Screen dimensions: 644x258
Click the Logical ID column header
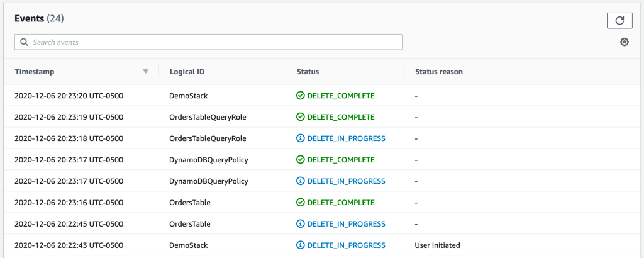click(187, 72)
